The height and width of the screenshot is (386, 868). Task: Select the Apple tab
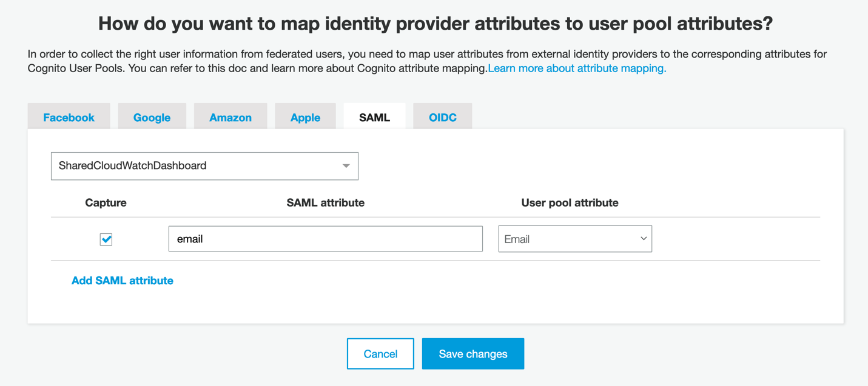point(305,116)
